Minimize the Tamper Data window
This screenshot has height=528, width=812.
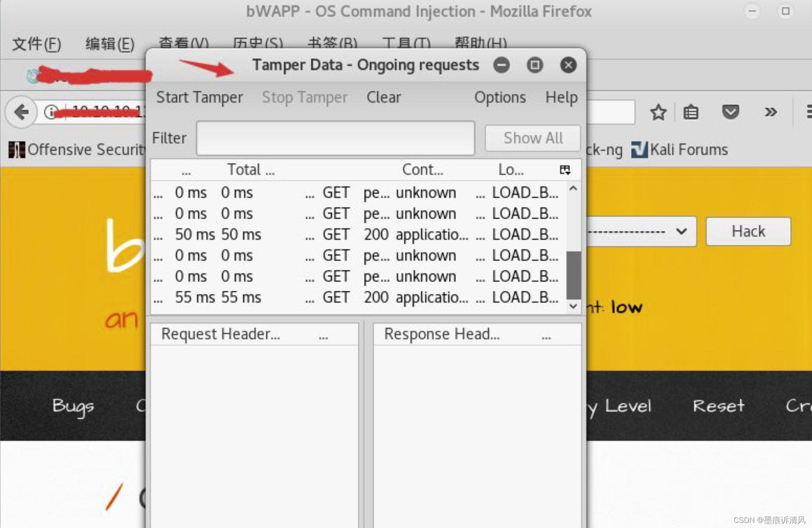501,65
